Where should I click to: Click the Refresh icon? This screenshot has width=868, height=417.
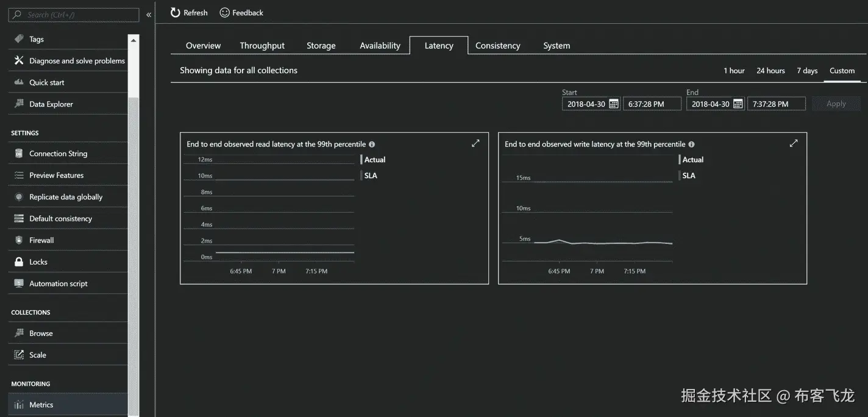point(176,12)
